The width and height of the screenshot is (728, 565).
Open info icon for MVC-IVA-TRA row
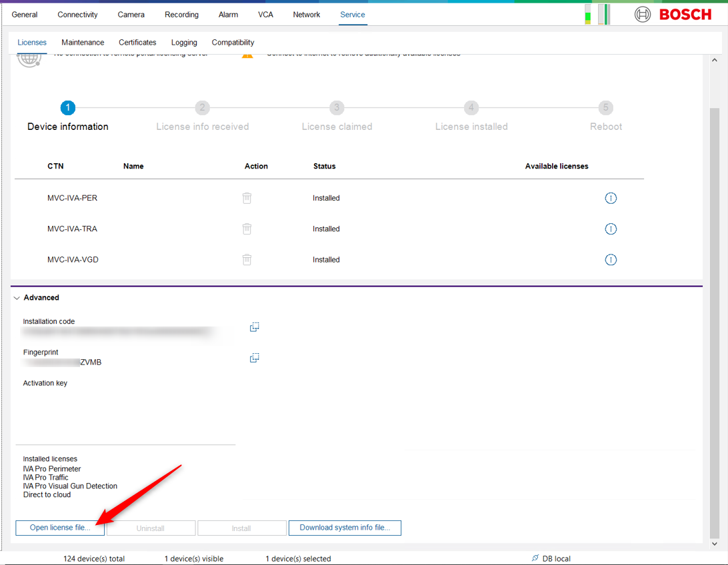pyautogui.click(x=610, y=229)
